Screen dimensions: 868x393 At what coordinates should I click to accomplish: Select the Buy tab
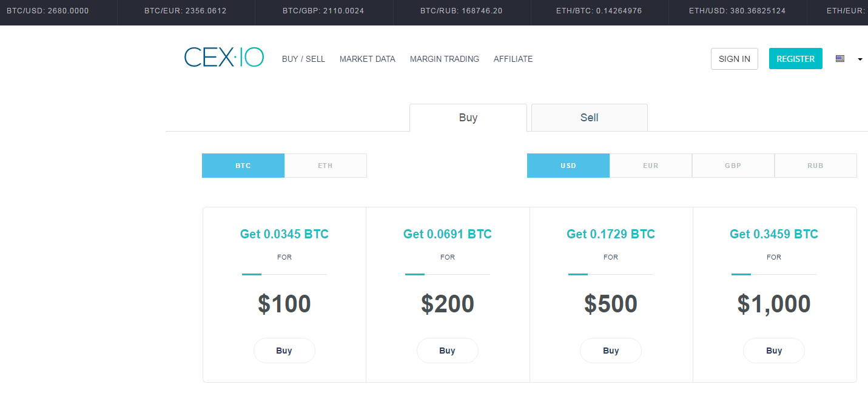tap(468, 117)
